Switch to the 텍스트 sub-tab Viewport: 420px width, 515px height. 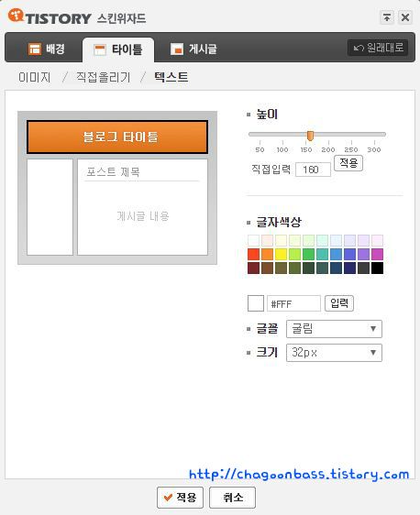171,78
